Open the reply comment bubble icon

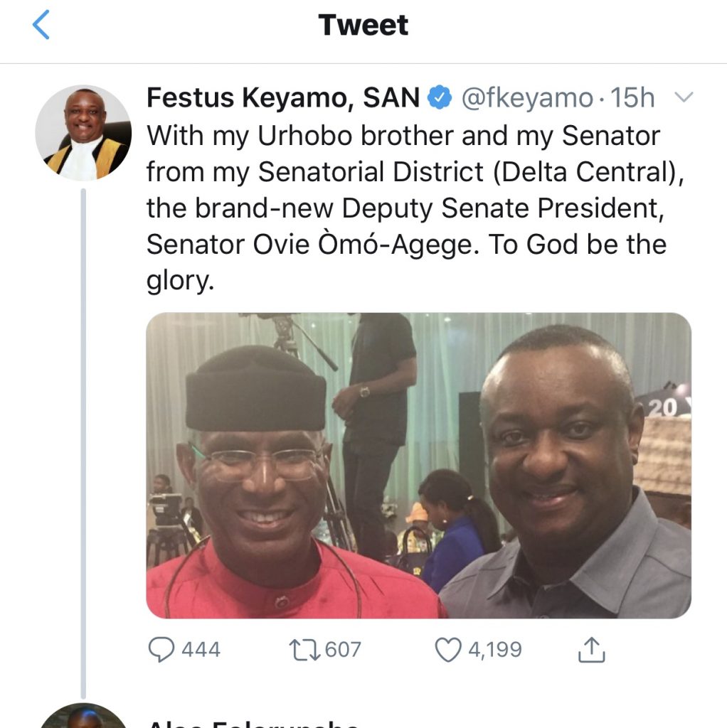(161, 649)
